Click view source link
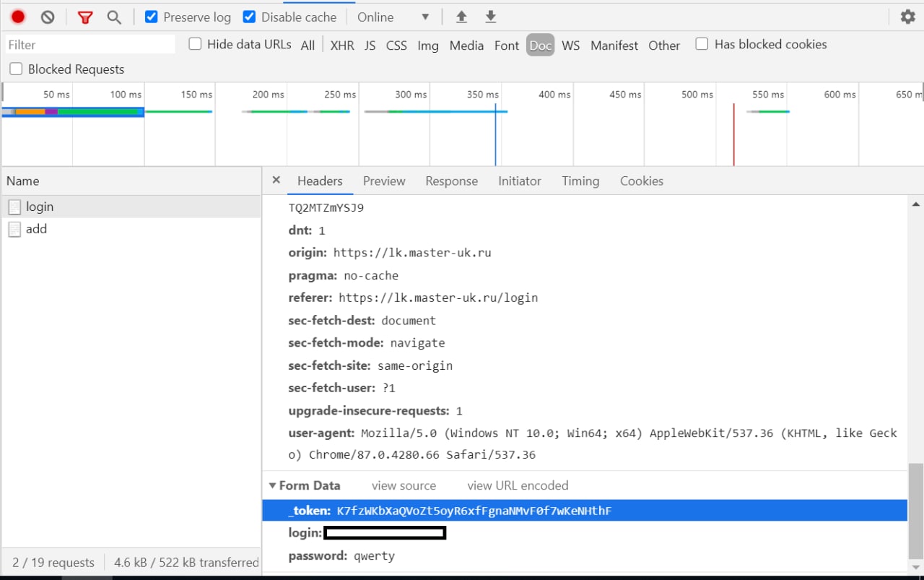The width and height of the screenshot is (924, 580). pos(404,485)
